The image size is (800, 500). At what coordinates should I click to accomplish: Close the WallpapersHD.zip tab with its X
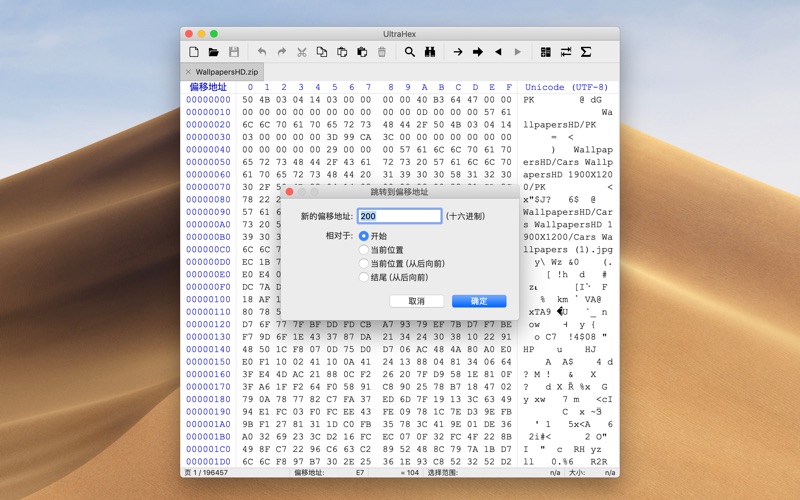point(188,72)
